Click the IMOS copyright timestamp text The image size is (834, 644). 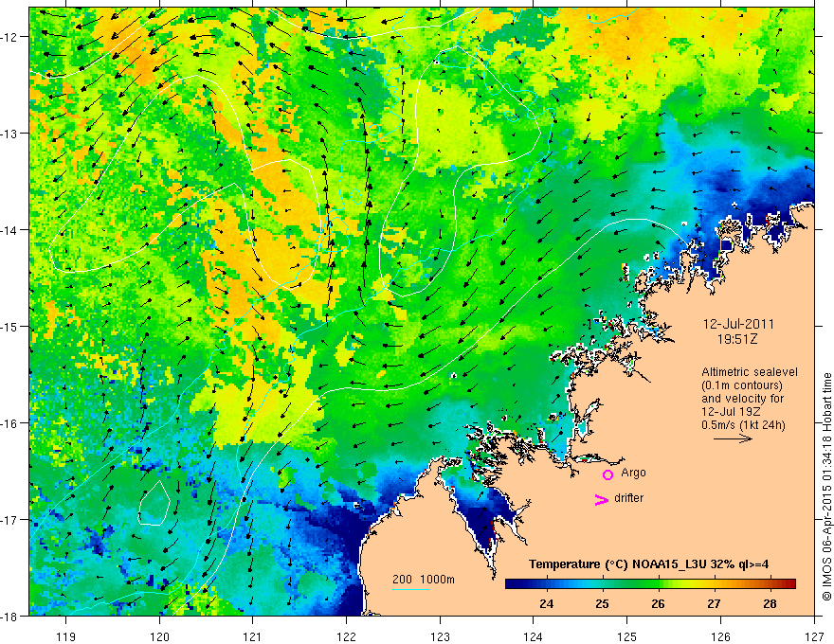(x=826, y=486)
